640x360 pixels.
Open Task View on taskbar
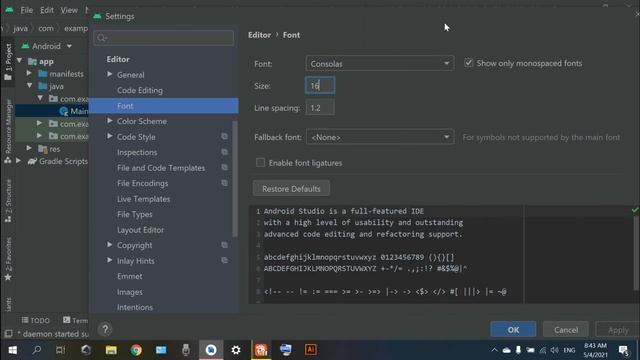click(60, 350)
